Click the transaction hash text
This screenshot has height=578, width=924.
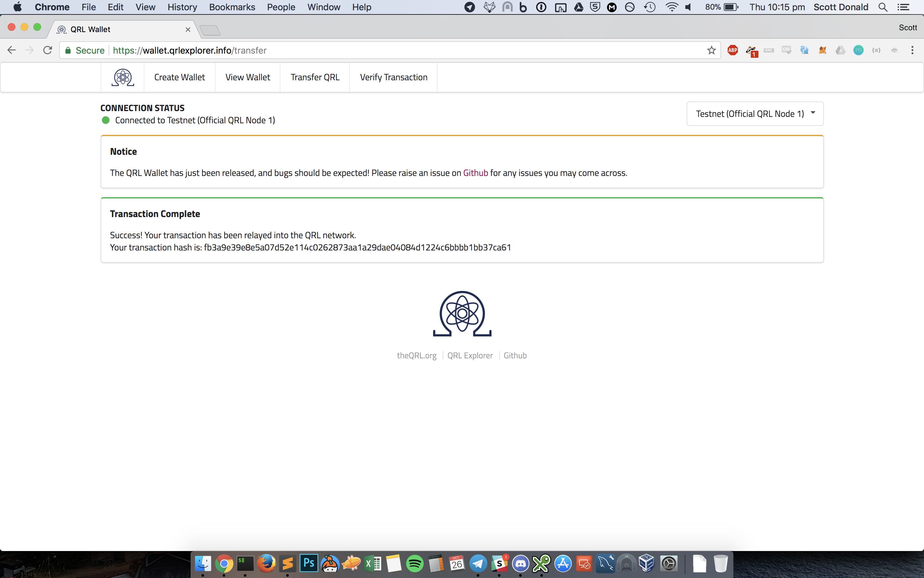[357, 247]
